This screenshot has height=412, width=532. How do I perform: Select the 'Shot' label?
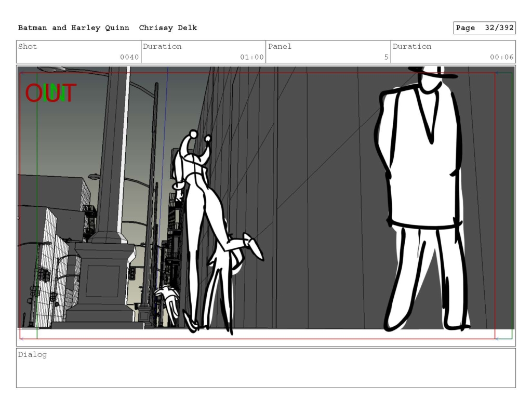pos(28,46)
